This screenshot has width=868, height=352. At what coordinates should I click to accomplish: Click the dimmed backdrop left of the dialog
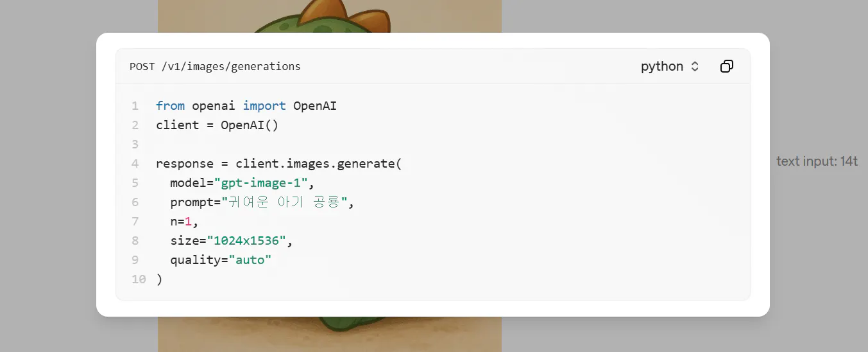pos(48,176)
